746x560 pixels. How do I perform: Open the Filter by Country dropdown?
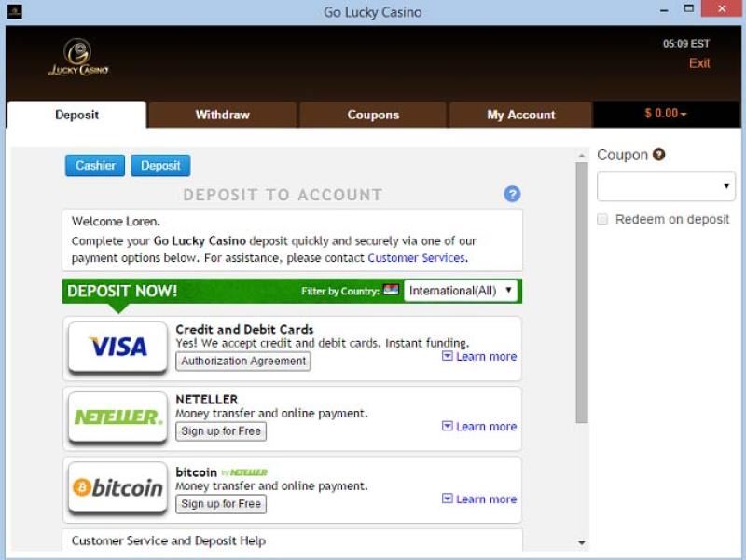pyautogui.click(x=461, y=291)
